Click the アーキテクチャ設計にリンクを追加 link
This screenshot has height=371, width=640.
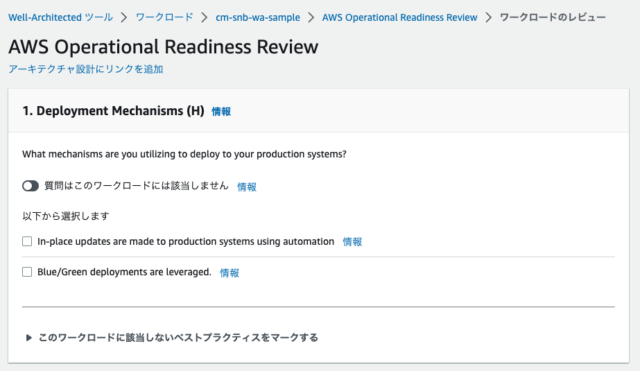[x=86, y=69]
